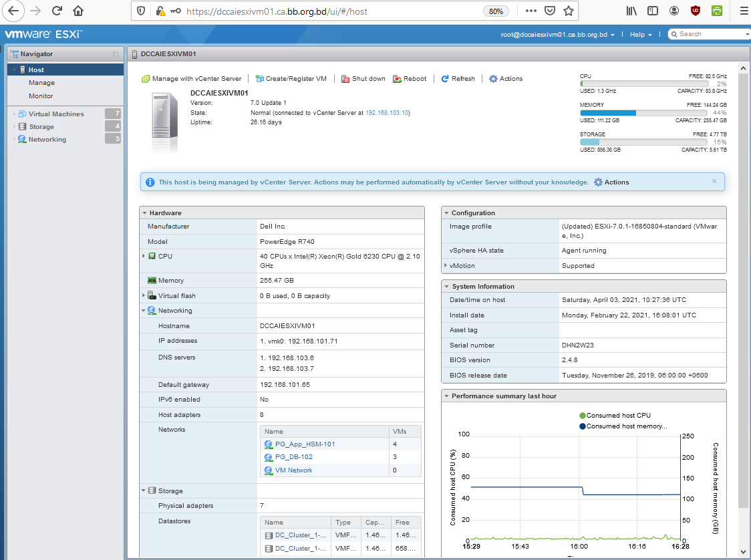This screenshot has height=560, width=751.
Task: Expand the CPU row details
Action: (x=144, y=257)
